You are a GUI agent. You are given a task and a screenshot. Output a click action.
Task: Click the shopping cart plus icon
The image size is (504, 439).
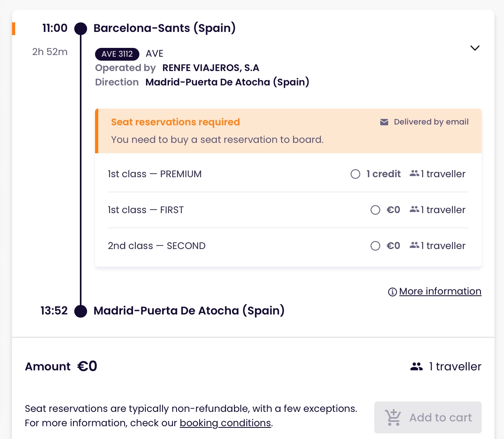point(393,417)
